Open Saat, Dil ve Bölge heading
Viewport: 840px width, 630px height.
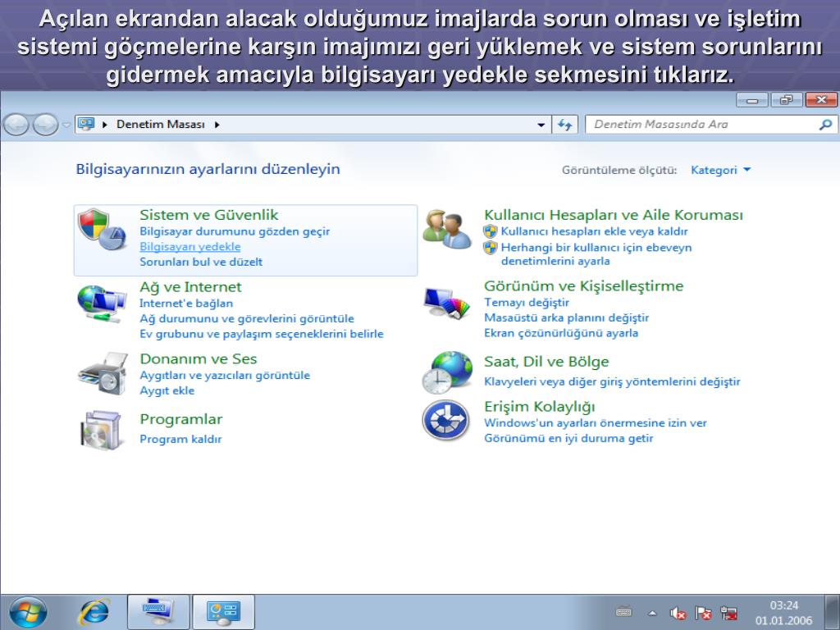coord(546,362)
